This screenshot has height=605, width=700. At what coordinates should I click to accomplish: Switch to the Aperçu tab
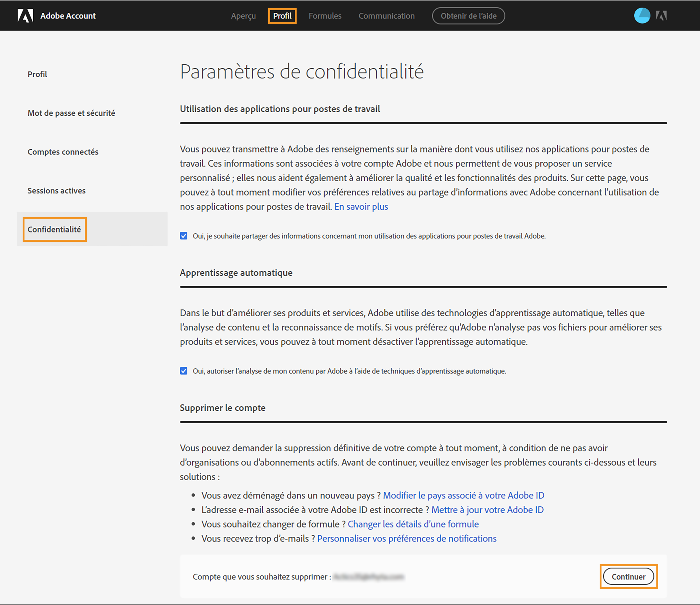[243, 16]
